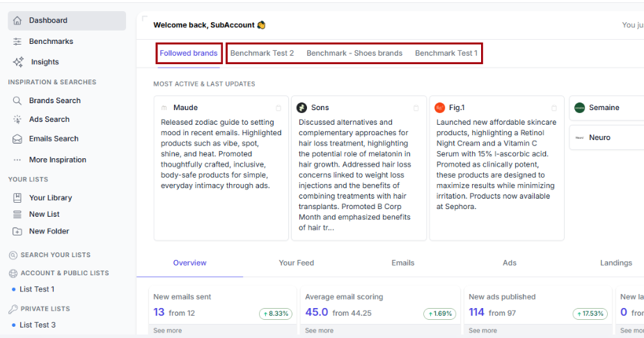This screenshot has height=338, width=644.
Task: Click the 8.33% growth badge
Action: coord(276,314)
